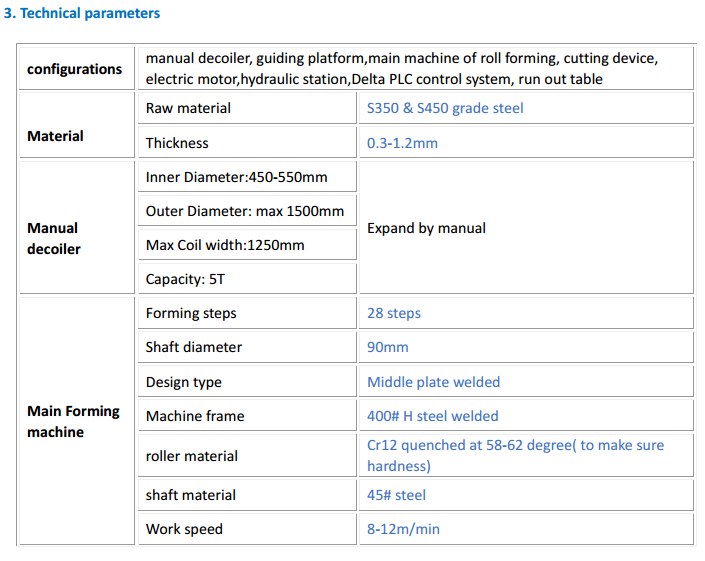Viewport: 705px width, 561px height.
Task: Select the Raw material cell
Action: click(247, 108)
